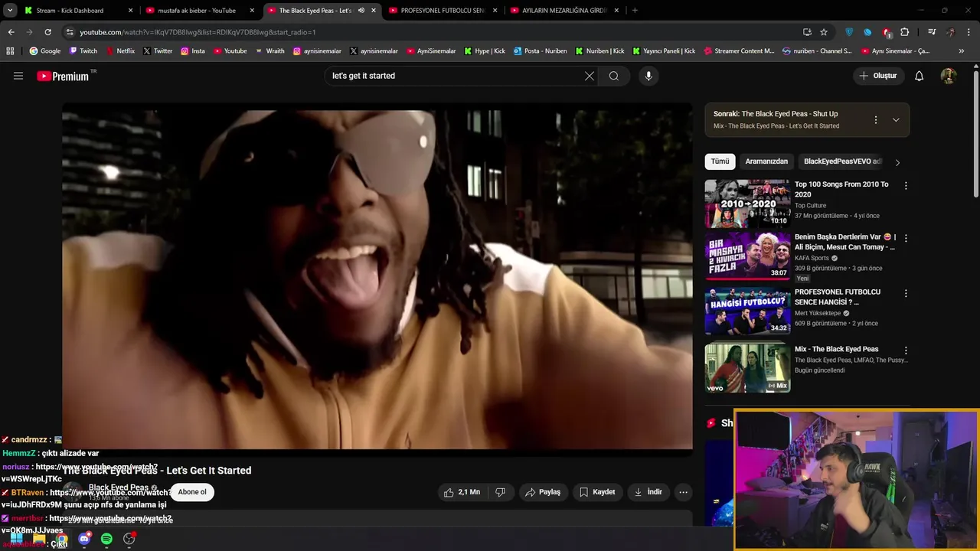Screen dimensions: 980x551
Task: Open the Netflix bookmark
Action: click(x=120, y=51)
